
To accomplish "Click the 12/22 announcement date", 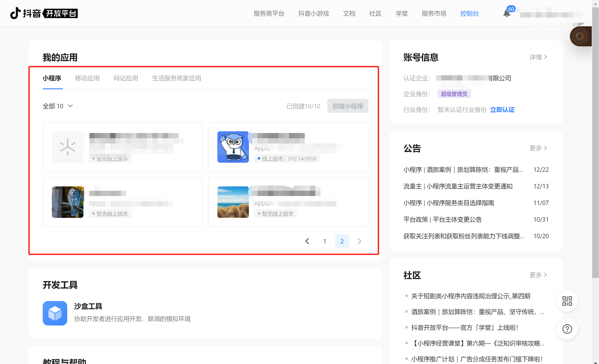I will (x=541, y=170).
